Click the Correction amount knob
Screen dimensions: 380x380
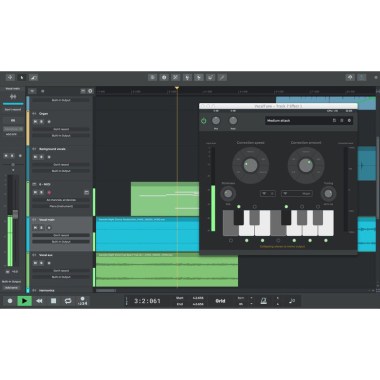point(306,165)
